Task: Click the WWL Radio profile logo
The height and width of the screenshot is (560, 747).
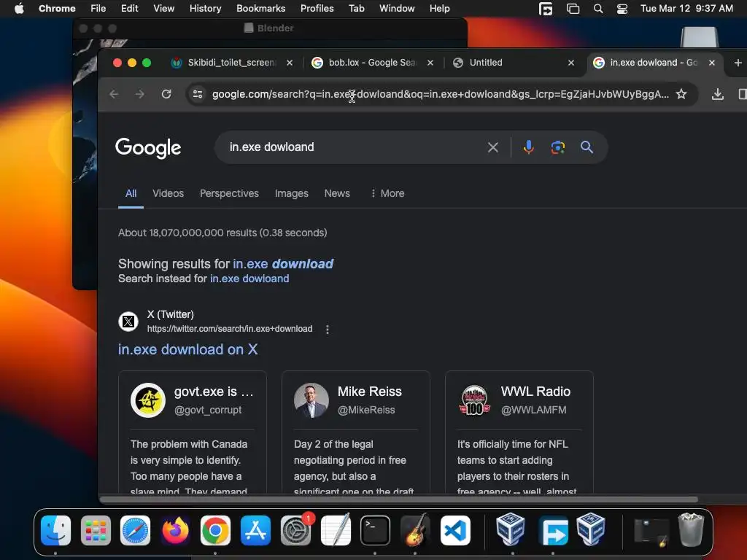Action: (474, 400)
